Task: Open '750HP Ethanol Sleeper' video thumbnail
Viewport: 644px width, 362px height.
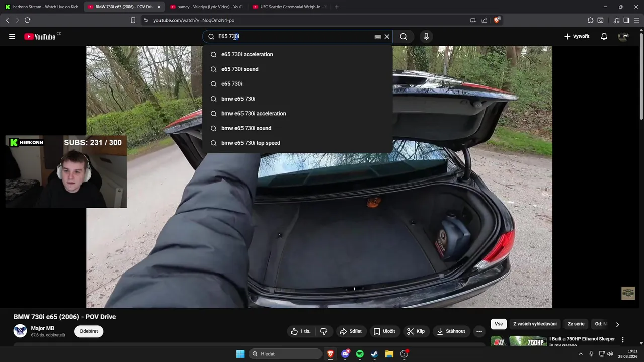Action: click(519, 341)
